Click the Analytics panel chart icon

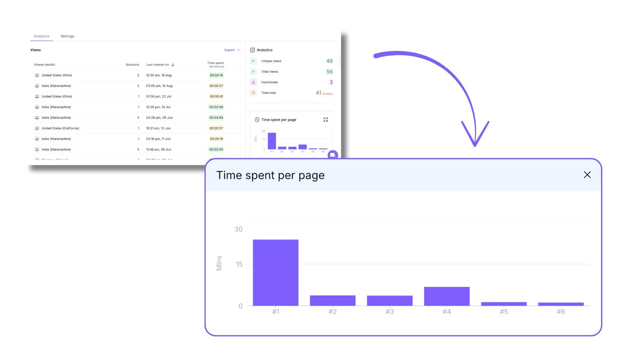(253, 50)
